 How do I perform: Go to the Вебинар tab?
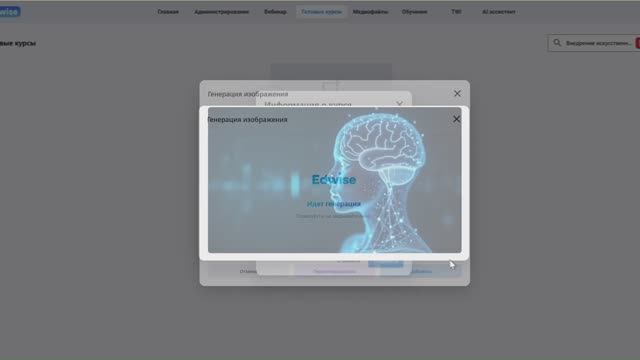(x=275, y=12)
